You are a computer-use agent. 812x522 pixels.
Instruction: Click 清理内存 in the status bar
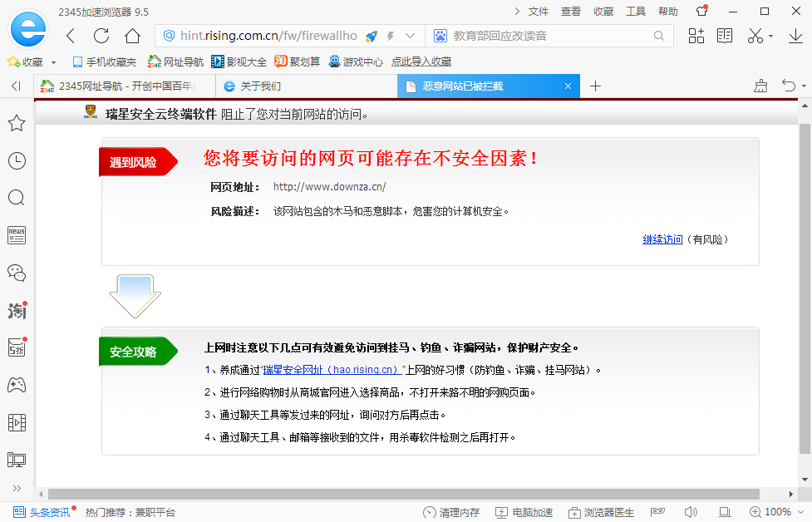click(451, 512)
